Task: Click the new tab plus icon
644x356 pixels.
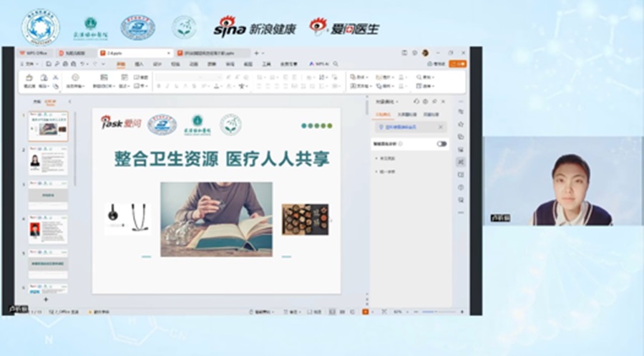Action: point(256,53)
